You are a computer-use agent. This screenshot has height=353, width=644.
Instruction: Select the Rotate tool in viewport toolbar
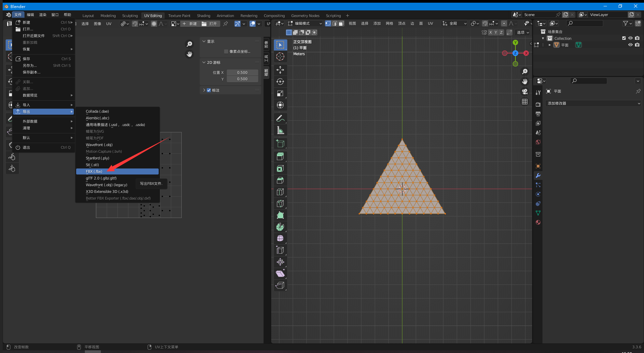pos(280,82)
